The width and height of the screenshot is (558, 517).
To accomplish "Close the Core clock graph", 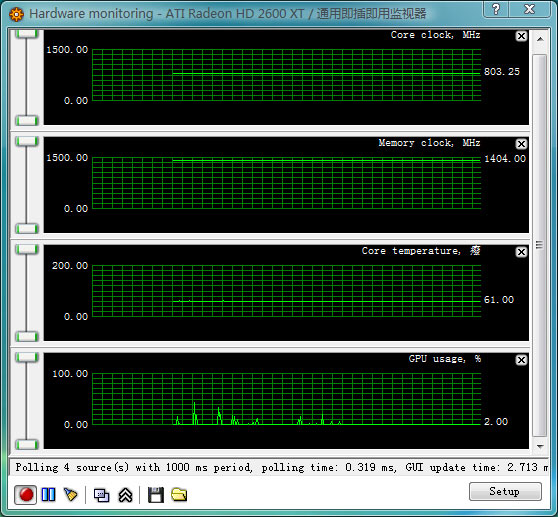I will (521, 36).
